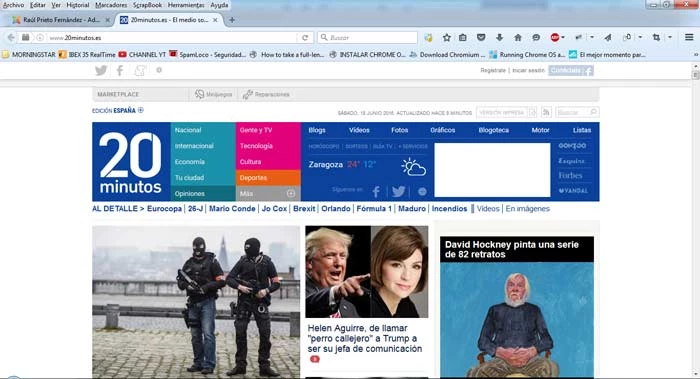Screen dimensions: 700x379
Task: Click the Firefox back arrow button
Action: 11,37
